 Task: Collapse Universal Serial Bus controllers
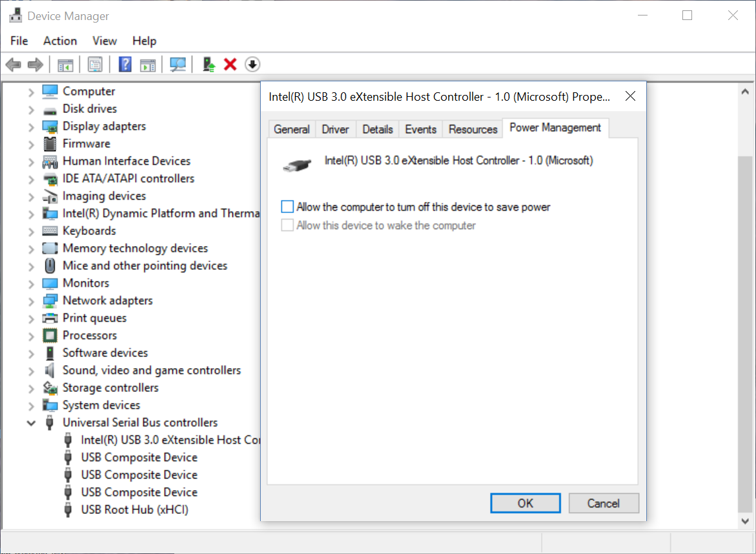31,423
